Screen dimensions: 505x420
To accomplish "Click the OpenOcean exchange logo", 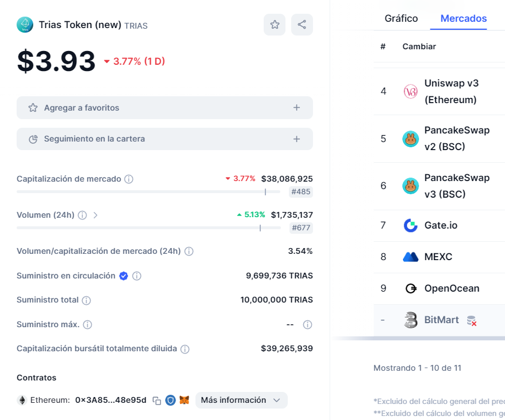I will 410,288.
